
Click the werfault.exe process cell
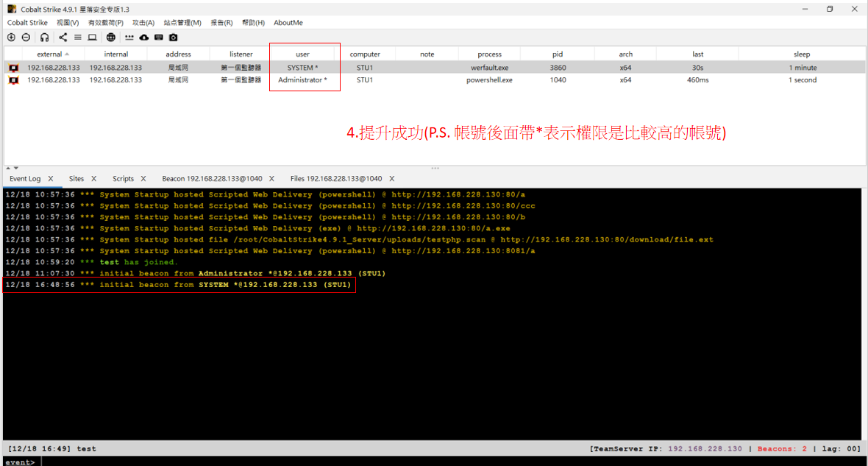click(489, 68)
